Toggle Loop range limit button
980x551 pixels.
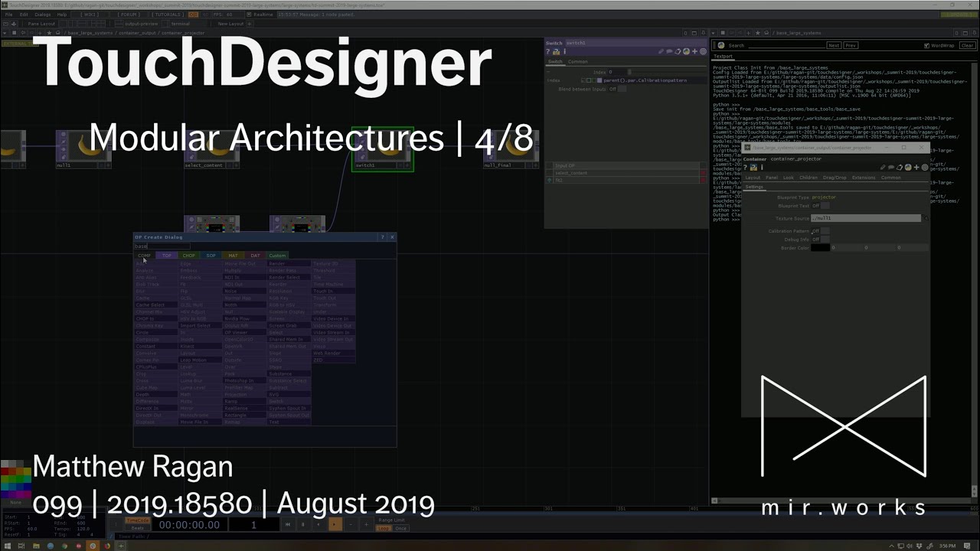383,528
